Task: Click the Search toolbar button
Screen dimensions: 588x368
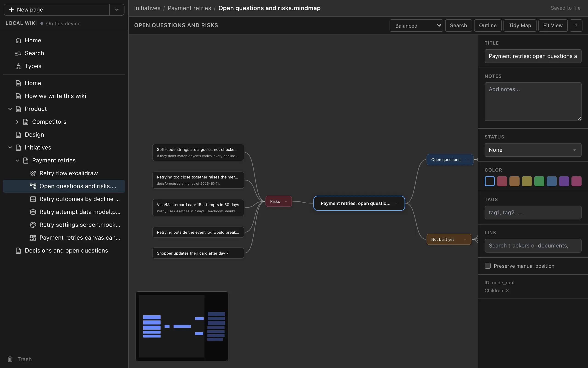Action: click(458, 26)
